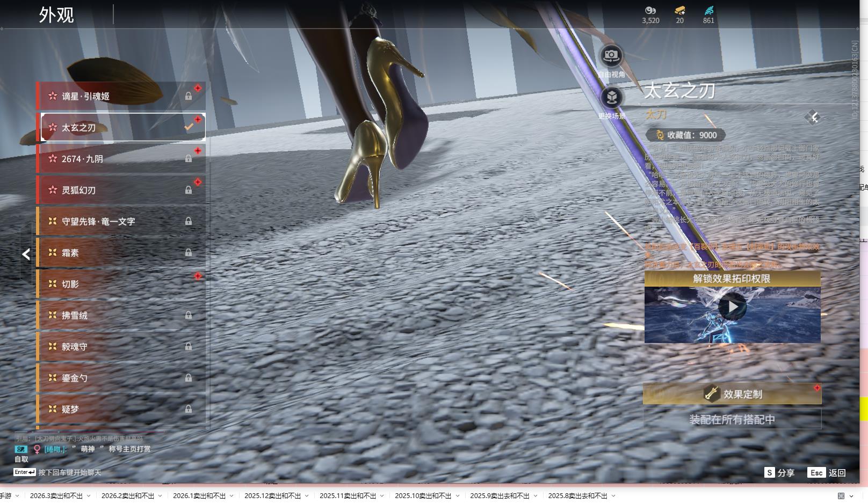
Task: Toggle the equipped checkmark on 太玄之刃
Action: [x=189, y=127]
